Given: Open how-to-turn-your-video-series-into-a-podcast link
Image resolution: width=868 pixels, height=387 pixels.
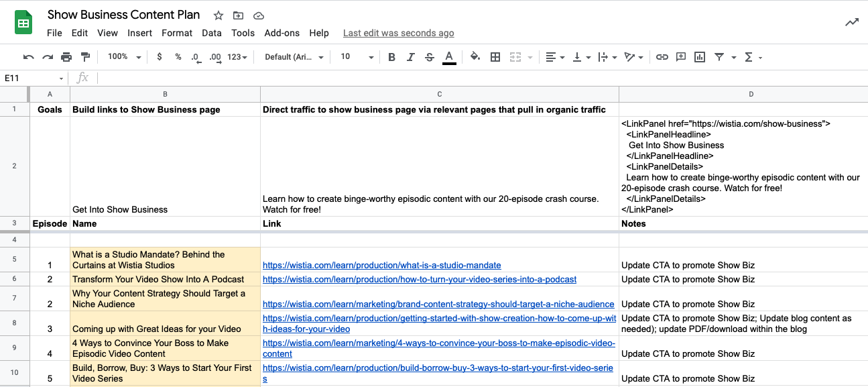Looking at the screenshot, I should (420, 279).
